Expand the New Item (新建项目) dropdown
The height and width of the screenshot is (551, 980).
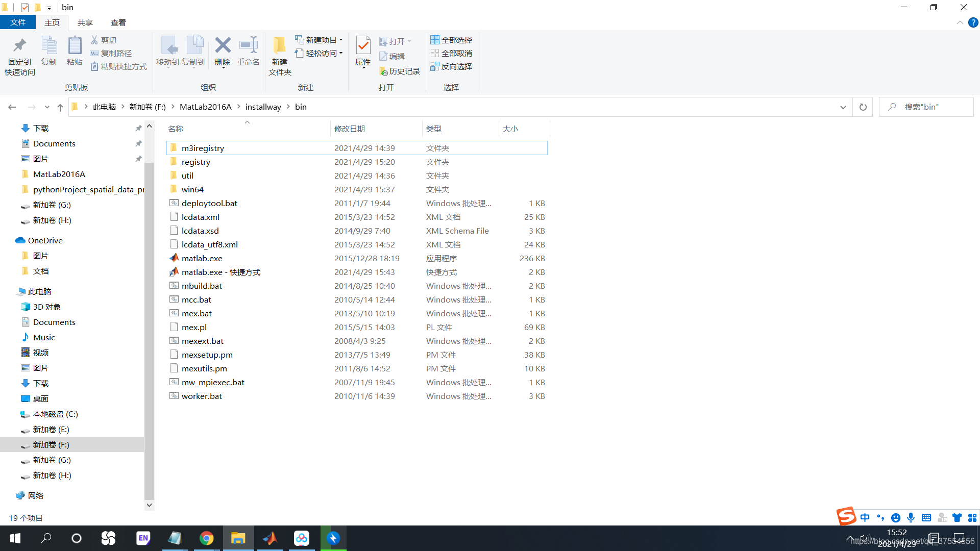click(x=341, y=40)
